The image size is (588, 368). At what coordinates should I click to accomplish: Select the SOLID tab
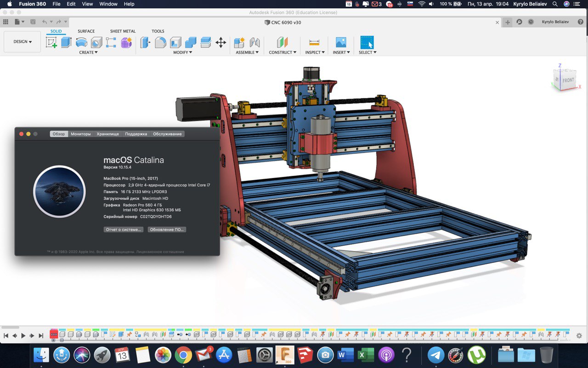[x=56, y=31]
